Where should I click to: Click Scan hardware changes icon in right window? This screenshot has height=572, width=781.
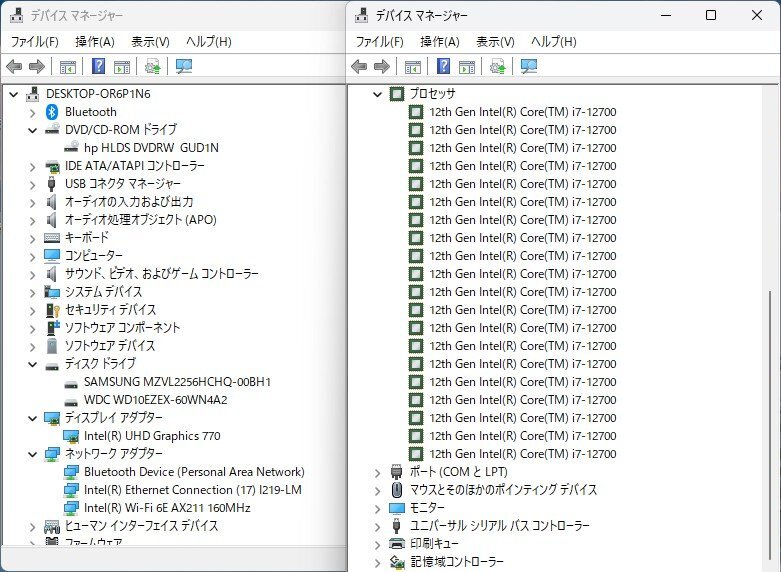[528, 66]
